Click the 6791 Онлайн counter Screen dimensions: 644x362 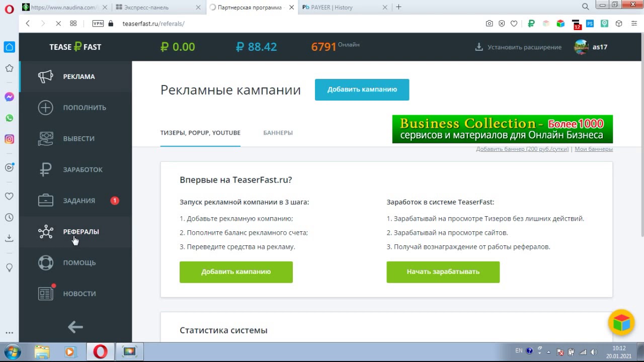[335, 46]
